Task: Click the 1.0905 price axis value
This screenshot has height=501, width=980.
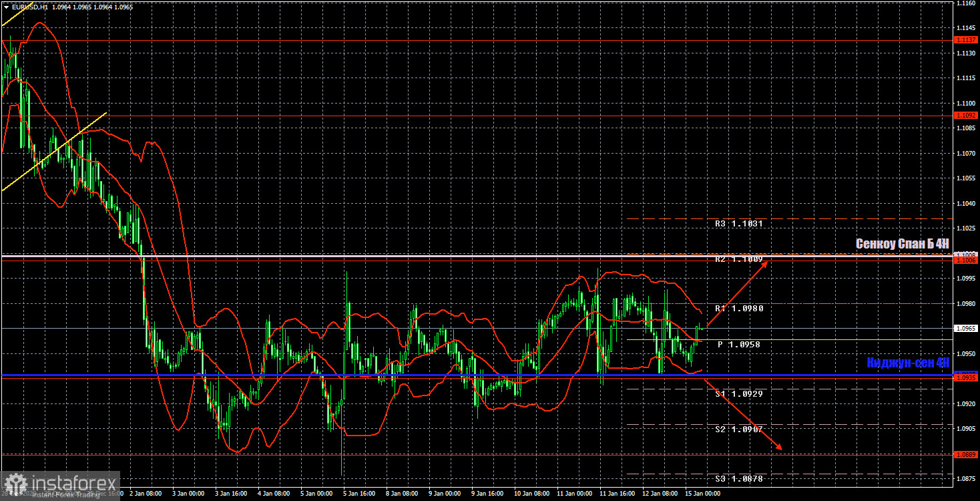Action: coord(966,429)
